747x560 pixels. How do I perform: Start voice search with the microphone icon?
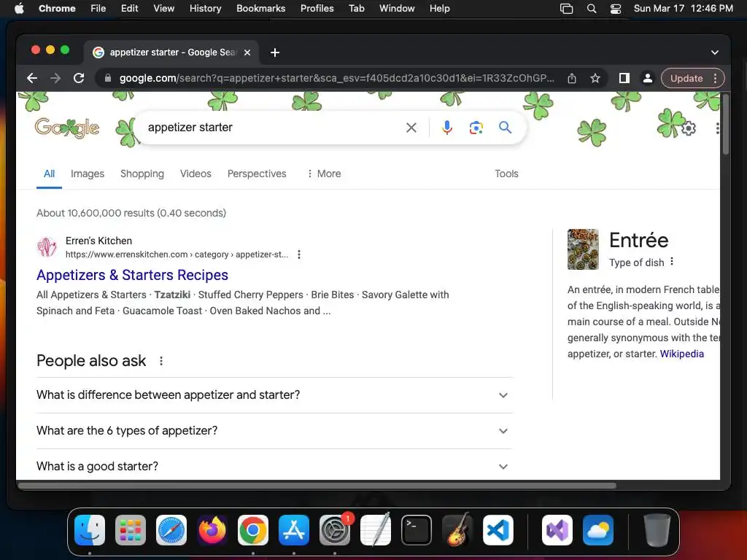tap(447, 127)
